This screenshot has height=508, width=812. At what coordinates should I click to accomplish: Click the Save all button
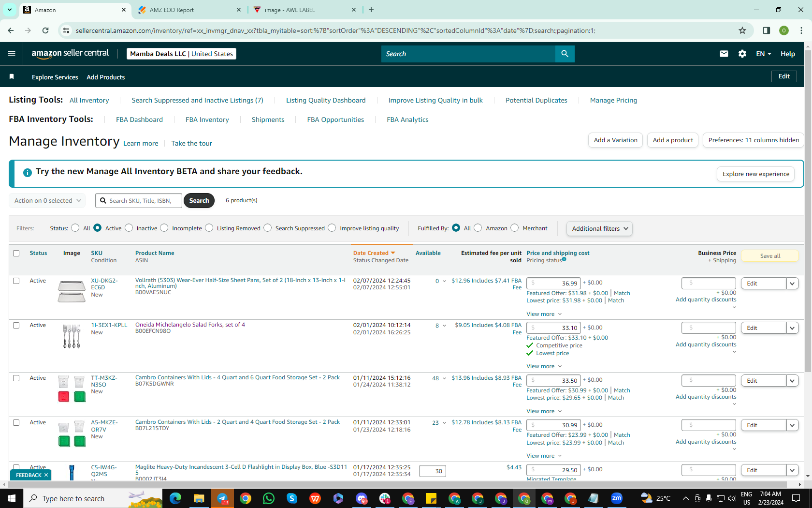[770, 256]
